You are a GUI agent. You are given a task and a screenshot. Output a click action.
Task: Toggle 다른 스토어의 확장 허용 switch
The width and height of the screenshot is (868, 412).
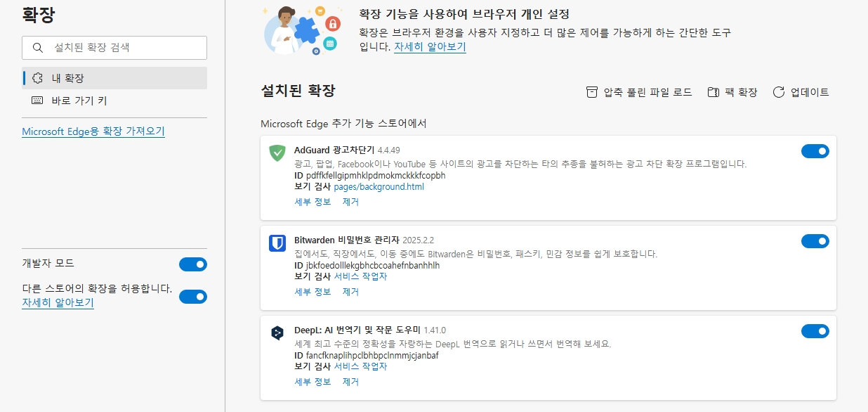(193, 297)
